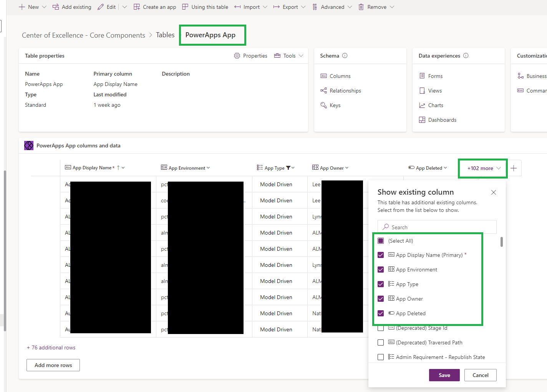Click the Charts icon under Data experiences
Image resolution: width=547 pixels, height=392 pixels.
pyautogui.click(x=422, y=105)
